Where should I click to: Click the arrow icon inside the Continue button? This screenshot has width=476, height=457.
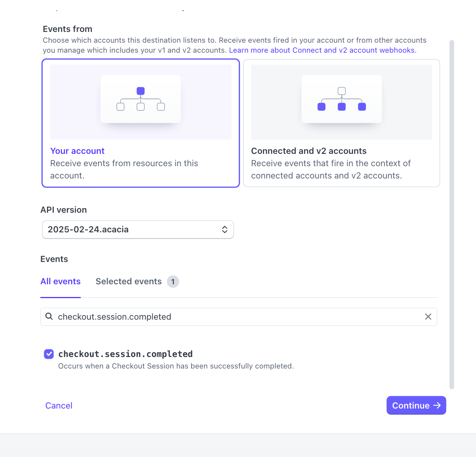tap(437, 405)
